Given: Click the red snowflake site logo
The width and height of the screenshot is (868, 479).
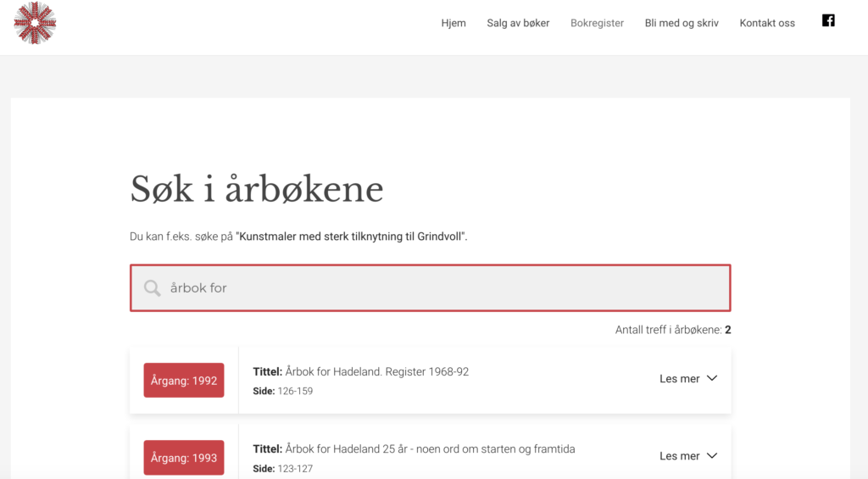Looking at the screenshot, I should 35,23.
